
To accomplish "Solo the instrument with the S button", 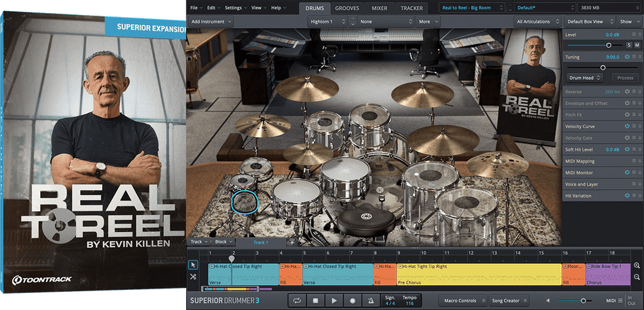I will tap(629, 45).
